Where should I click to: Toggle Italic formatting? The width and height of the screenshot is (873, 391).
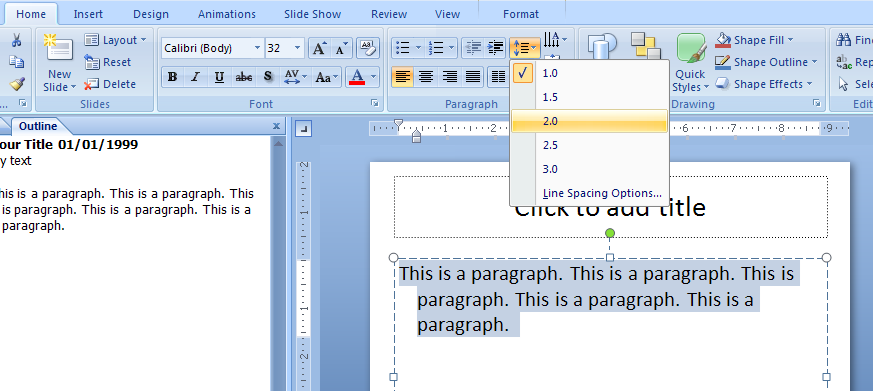point(195,77)
